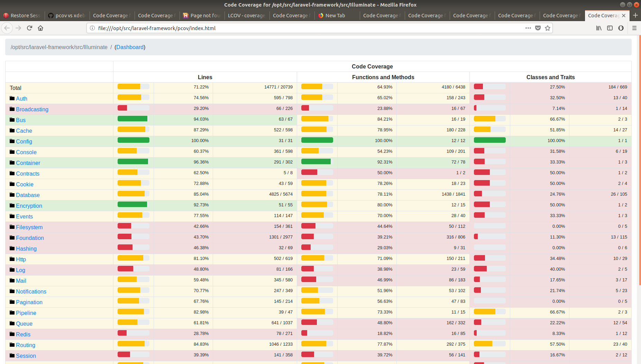The width and height of the screenshot is (641, 364).
Task: Toggle the sidebar view icon
Action: (610, 28)
